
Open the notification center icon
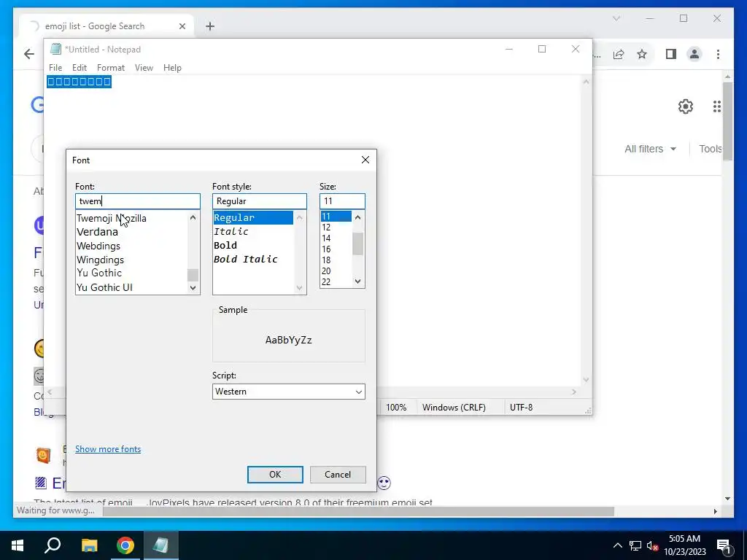coord(724,545)
